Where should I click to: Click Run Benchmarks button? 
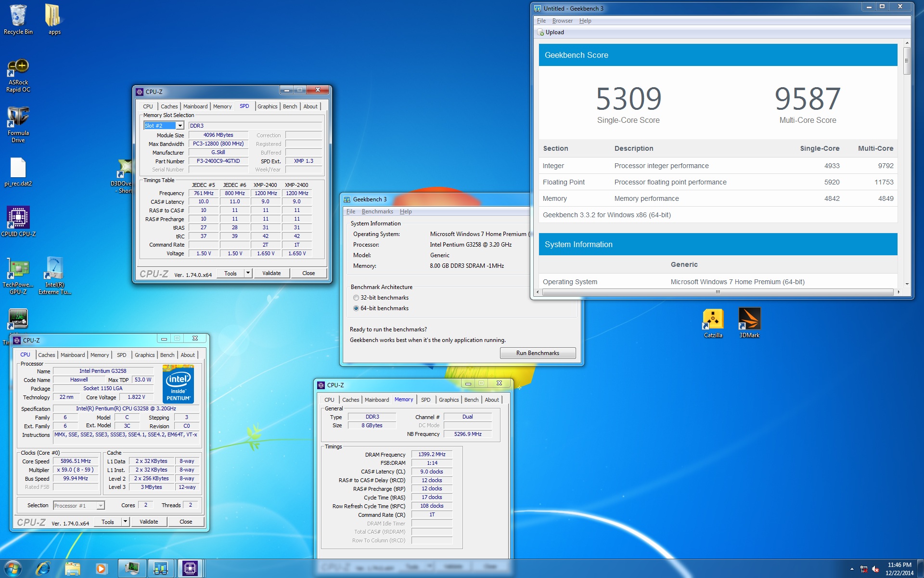point(538,353)
